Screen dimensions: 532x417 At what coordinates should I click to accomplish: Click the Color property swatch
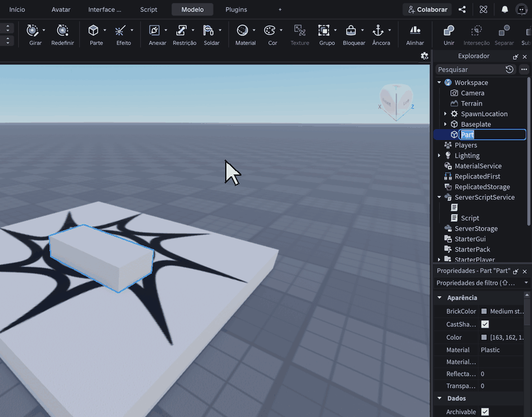click(x=484, y=337)
